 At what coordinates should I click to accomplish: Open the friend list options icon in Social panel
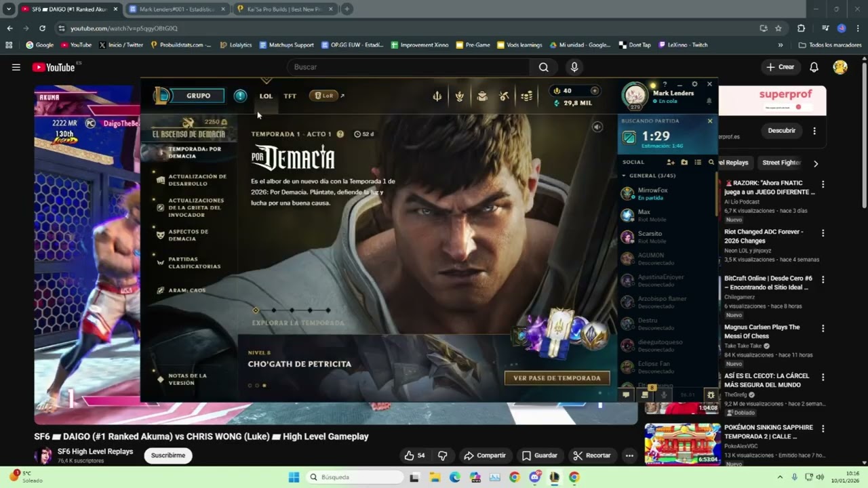pos(698,162)
